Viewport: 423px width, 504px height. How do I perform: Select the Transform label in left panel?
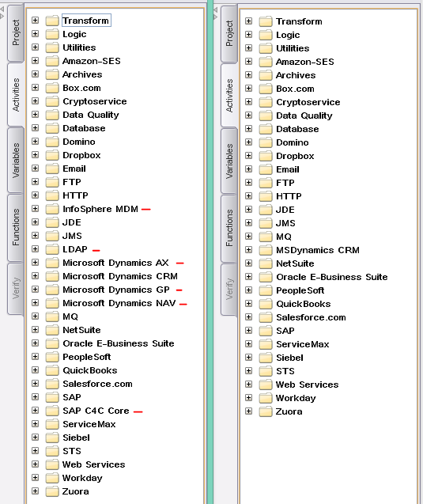(85, 21)
